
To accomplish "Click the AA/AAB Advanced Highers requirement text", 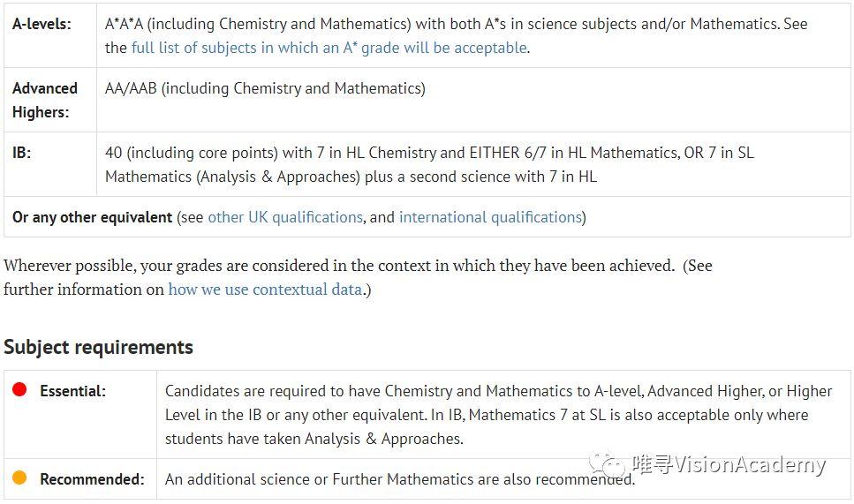I will point(265,88).
